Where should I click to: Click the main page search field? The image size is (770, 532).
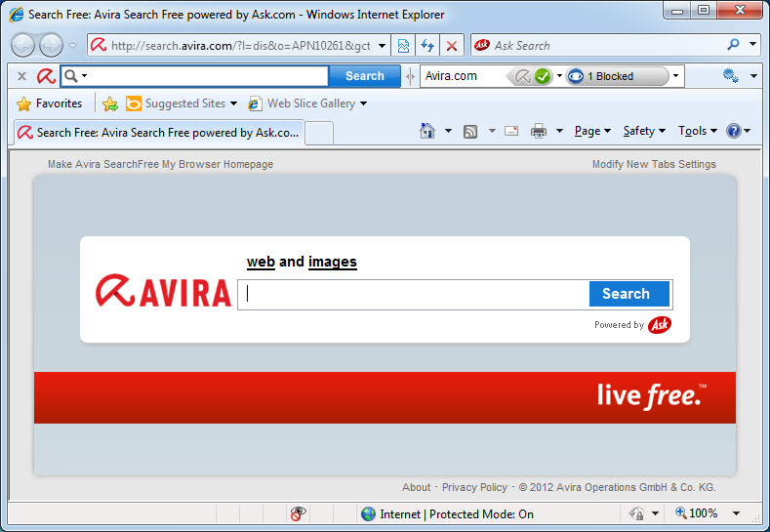click(414, 294)
